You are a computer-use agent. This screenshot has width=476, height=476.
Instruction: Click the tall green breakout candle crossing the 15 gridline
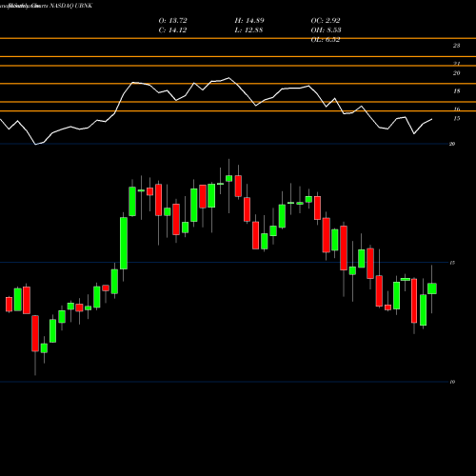click(x=124, y=243)
